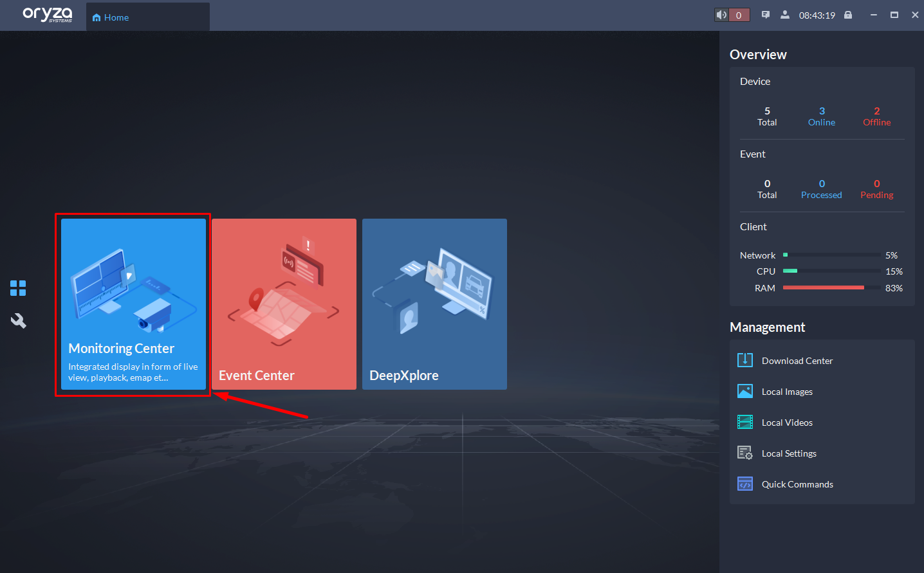Open the wrench configuration icon in the left sidebar
Image resolution: width=924 pixels, height=573 pixels.
[x=18, y=320]
